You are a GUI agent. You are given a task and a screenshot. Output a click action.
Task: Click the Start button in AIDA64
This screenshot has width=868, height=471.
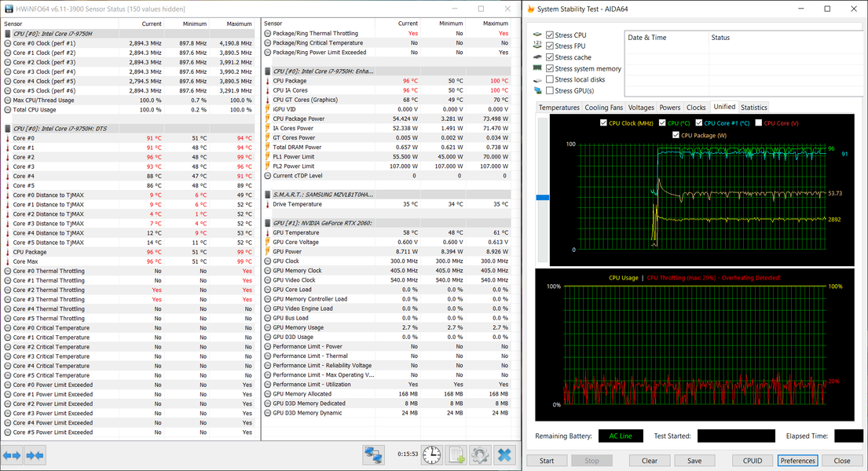(x=547, y=461)
